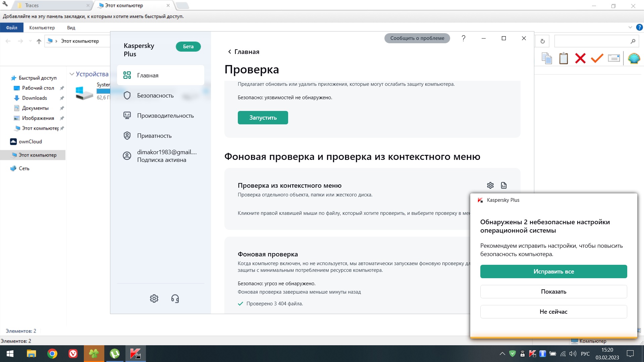
Task: Open Документы in quick access
Action: (x=32, y=108)
